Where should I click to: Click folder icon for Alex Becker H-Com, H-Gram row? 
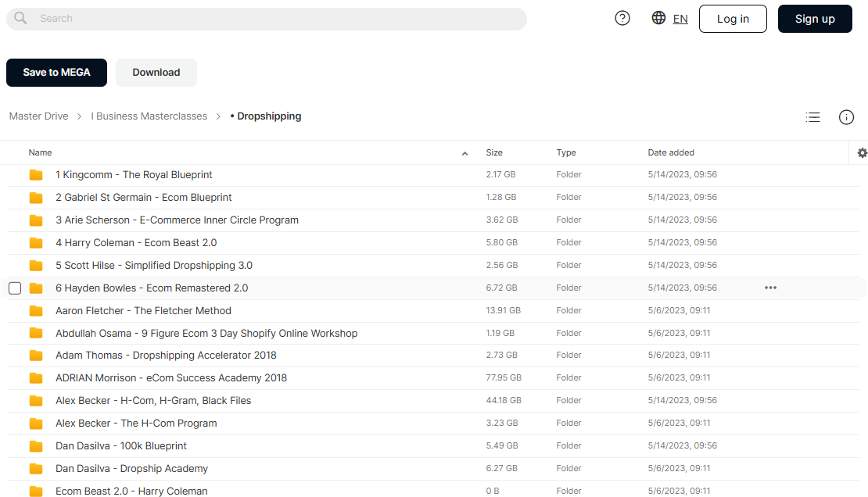coord(36,401)
